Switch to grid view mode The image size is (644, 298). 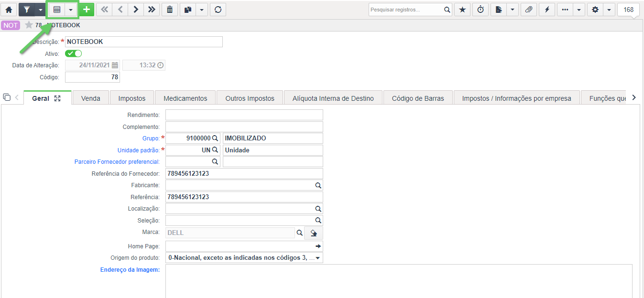56,10
